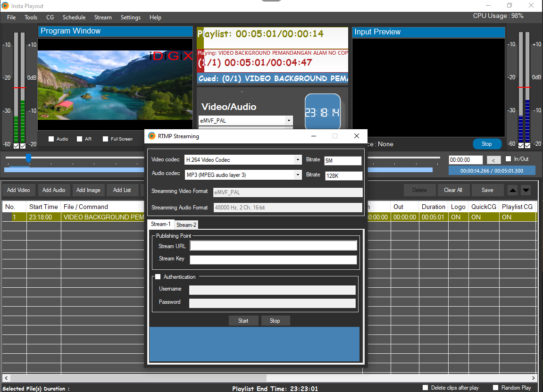The height and width of the screenshot is (392, 543).
Task: Click the Delete playlist button
Action: click(x=419, y=190)
